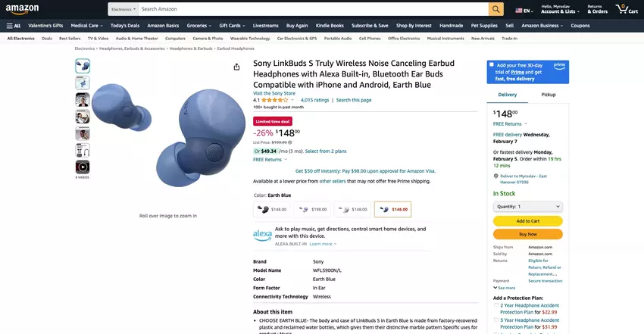Select the $198.00 color variant swatch
Viewport: 644px width, 334px height.
pos(312,209)
